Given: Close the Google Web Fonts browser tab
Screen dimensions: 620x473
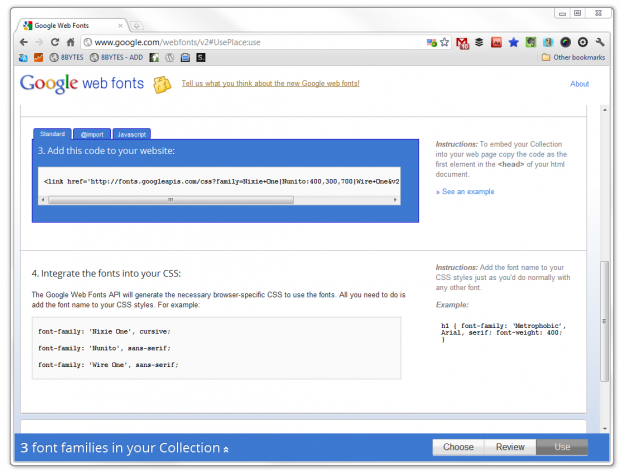Looking at the screenshot, I should pyautogui.click(x=121, y=26).
